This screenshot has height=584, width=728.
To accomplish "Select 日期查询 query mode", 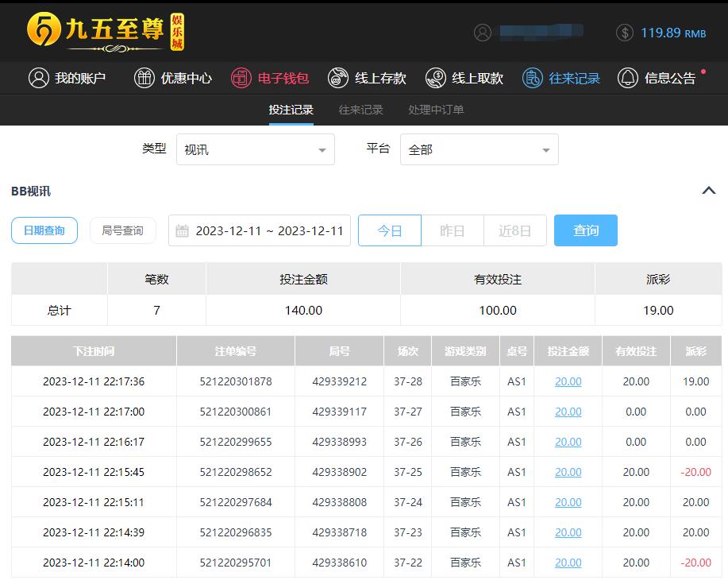I will [44, 230].
